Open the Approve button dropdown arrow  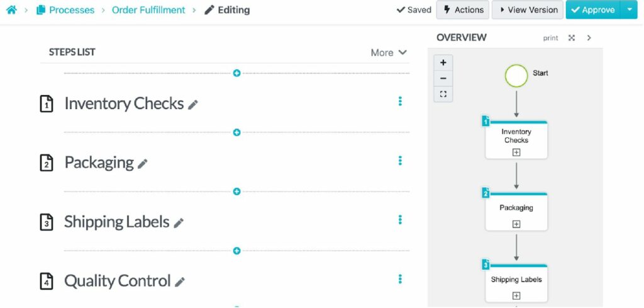pyautogui.click(x=630, y=10)
